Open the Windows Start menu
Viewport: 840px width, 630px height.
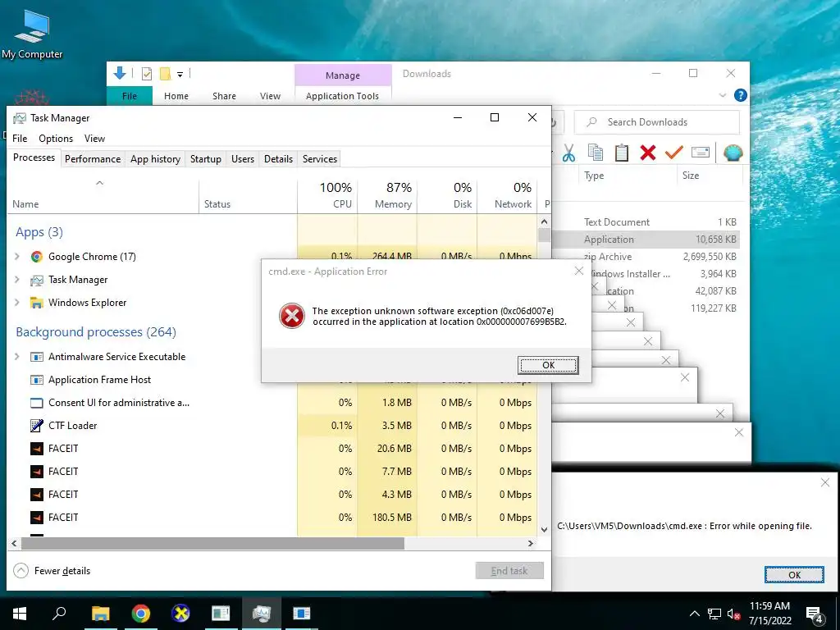coord(20,614)
